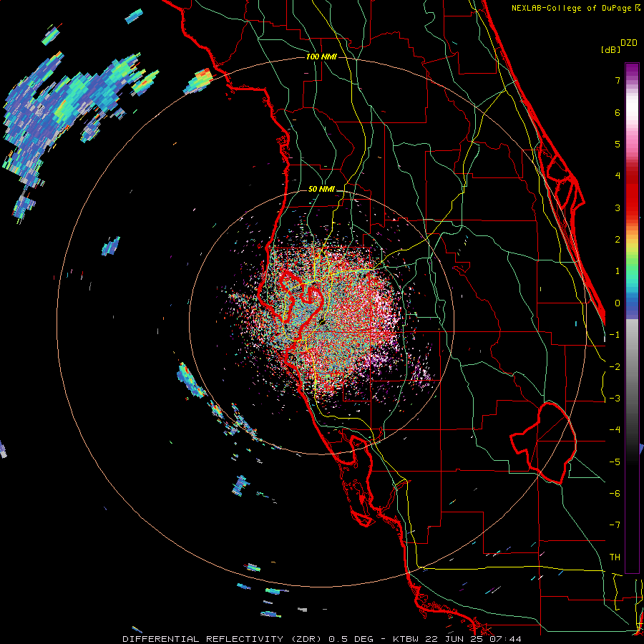Click the 3 dB legend value
The image size is (644, 644).
(x=618, y=208)
